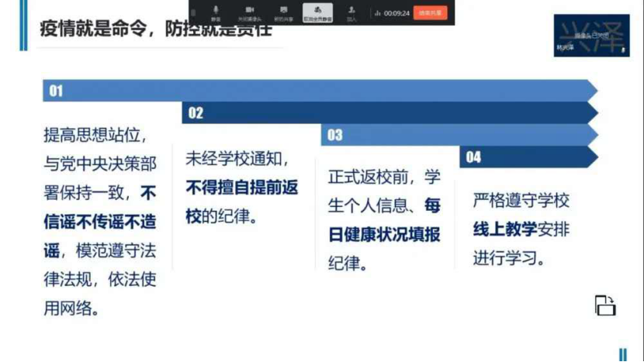Click the new share screen icon
Image resolution: width=644 pixels, height=362 pixels.
coord(283,12)
